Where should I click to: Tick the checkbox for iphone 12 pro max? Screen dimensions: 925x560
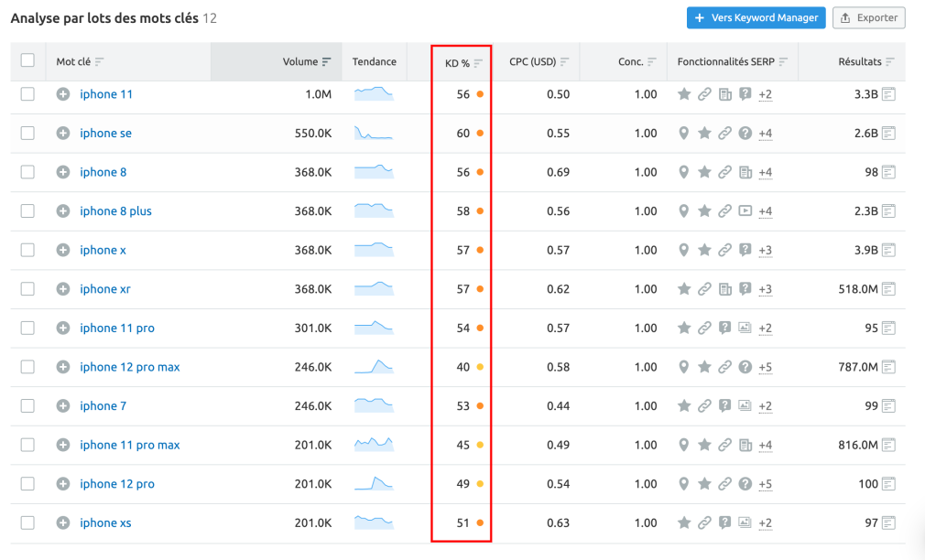[27, 367]
